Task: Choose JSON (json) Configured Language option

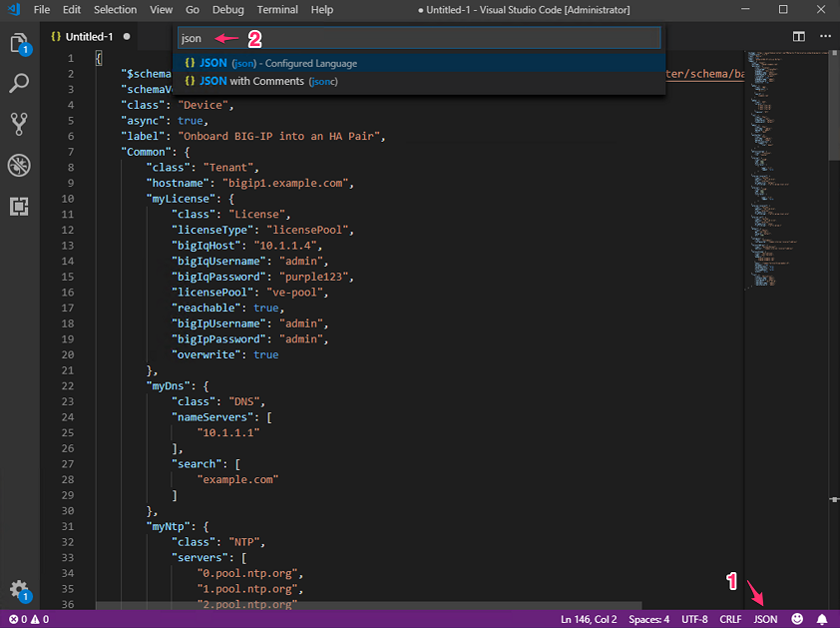Action: (x=419, y=63)
